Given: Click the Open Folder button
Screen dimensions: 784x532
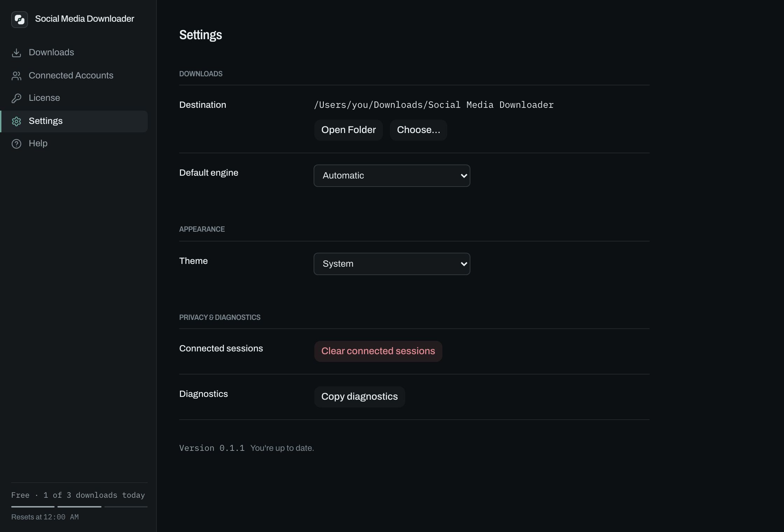Looking at the screenshot, I should 349,130.
